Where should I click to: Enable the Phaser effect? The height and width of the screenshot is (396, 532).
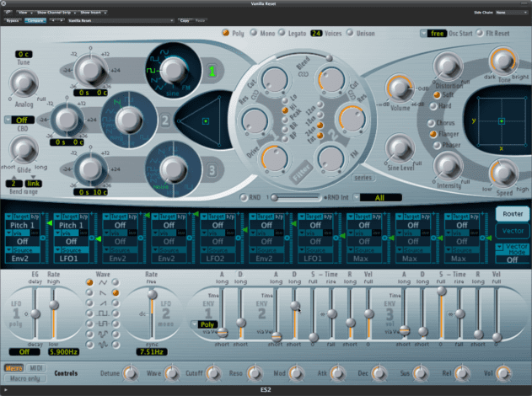[x=437, y=145]
